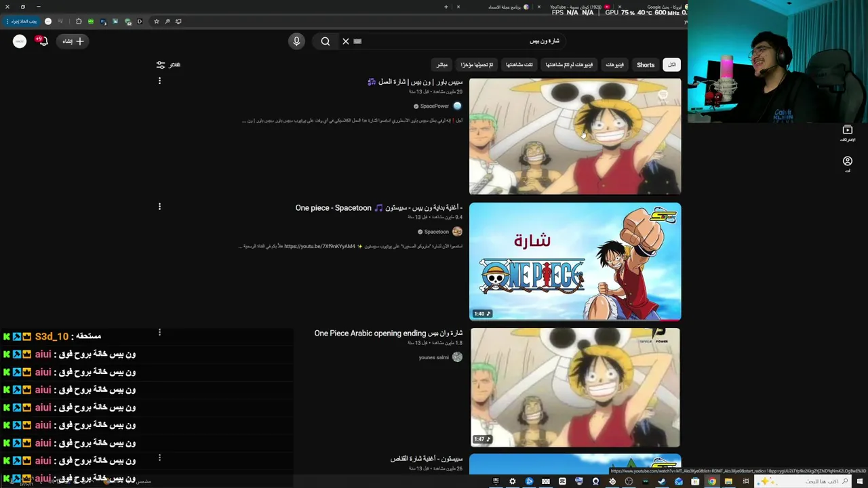
Task: Select the 'فيديوهات' filter chip
Action: 614,64
